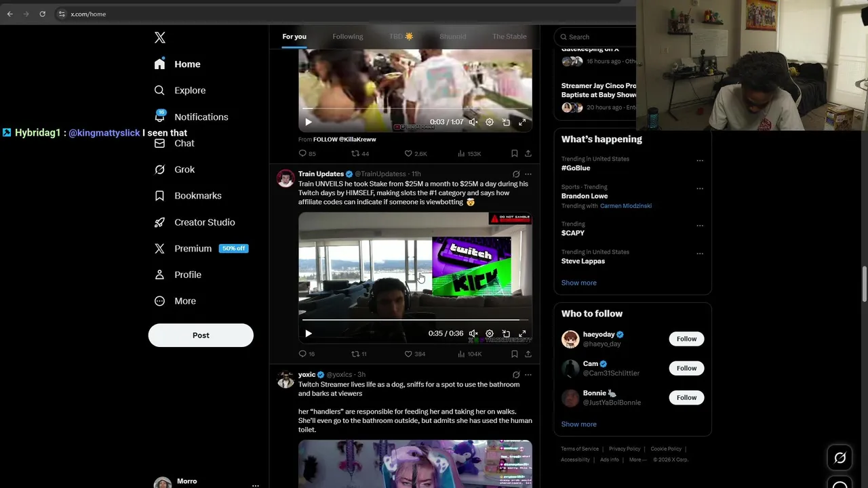
Task: Enter fullscreen on KillaKreww video
Action: point(522,122)
